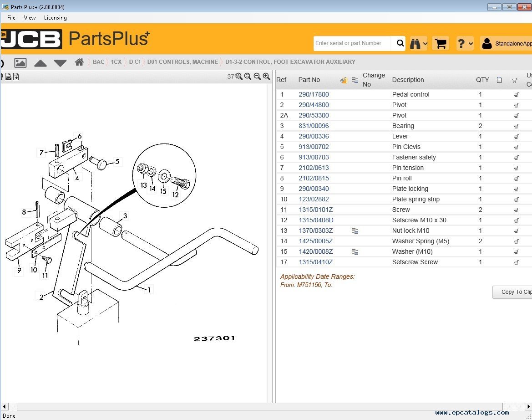This screenshot has height=420, width=532.
Task: Open the File menu
Action: click(11, 18)
